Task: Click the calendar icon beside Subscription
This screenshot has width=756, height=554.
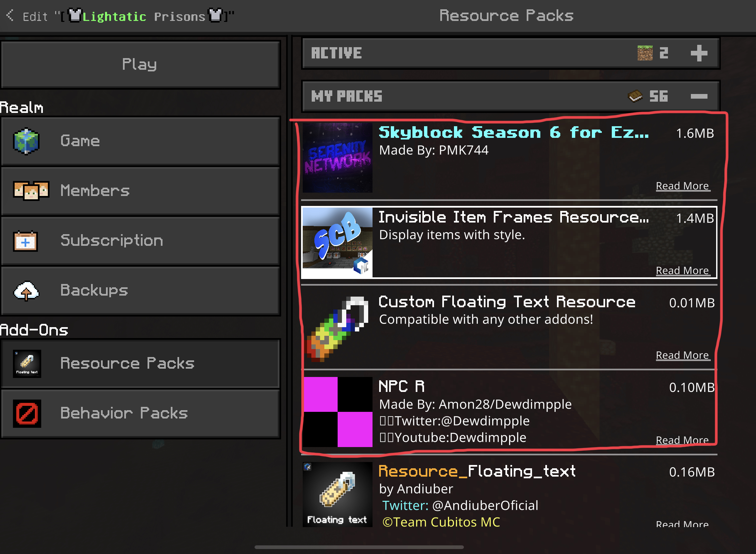Action: pos(26,240)
